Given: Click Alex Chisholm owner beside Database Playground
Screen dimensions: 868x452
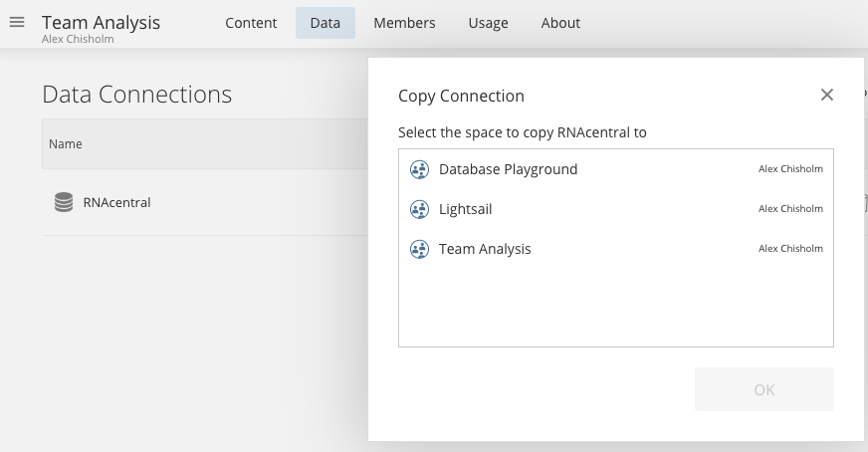Looking at the screenshot, I should (790, 169).
